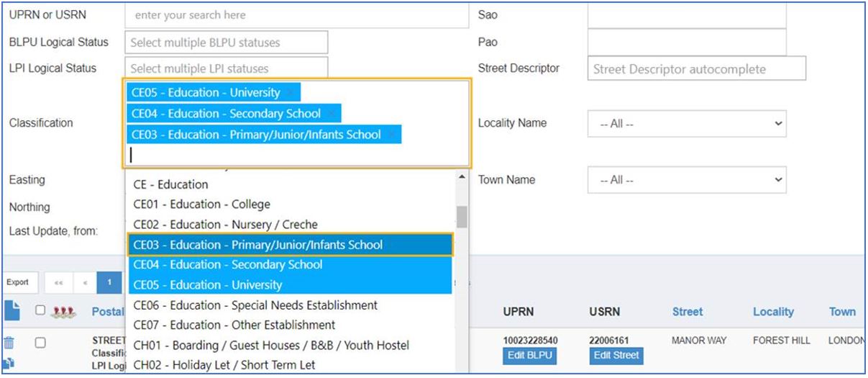Click the FOREST HILL locality cell

click(782, 340)
